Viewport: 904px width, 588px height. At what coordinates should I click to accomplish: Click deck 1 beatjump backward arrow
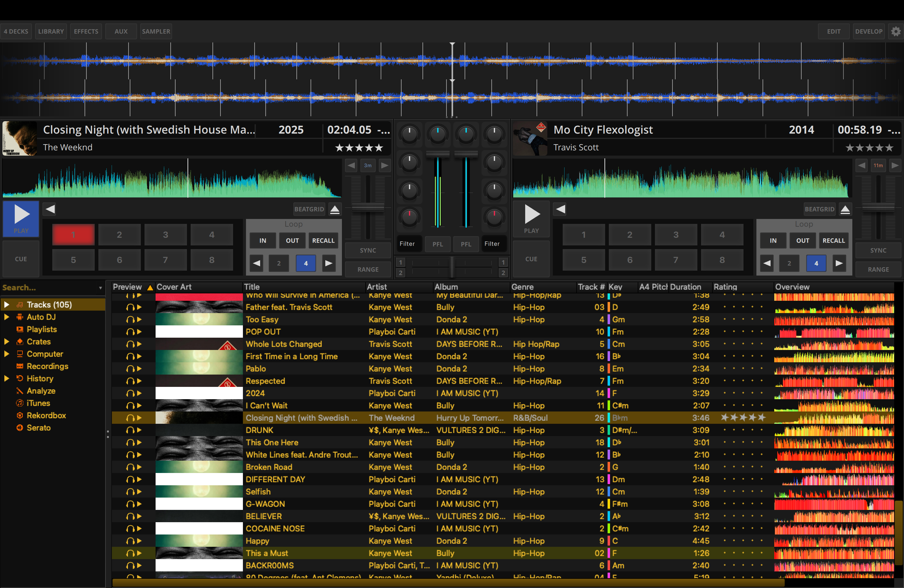(x=351, y=166)
